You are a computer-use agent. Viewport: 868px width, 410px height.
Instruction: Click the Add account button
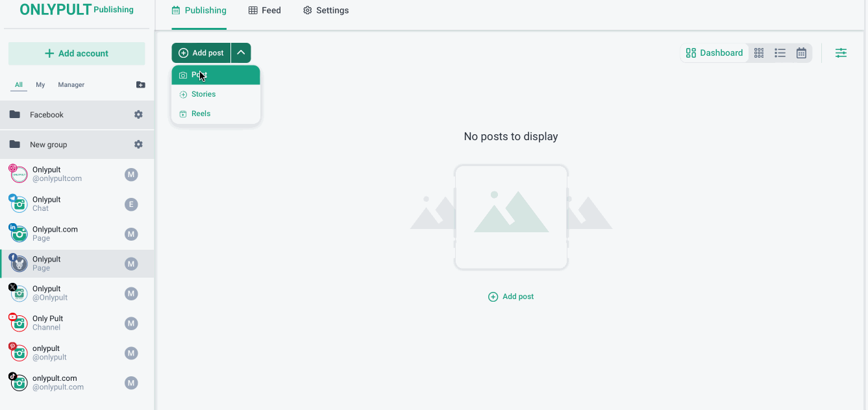coord(77,54)
